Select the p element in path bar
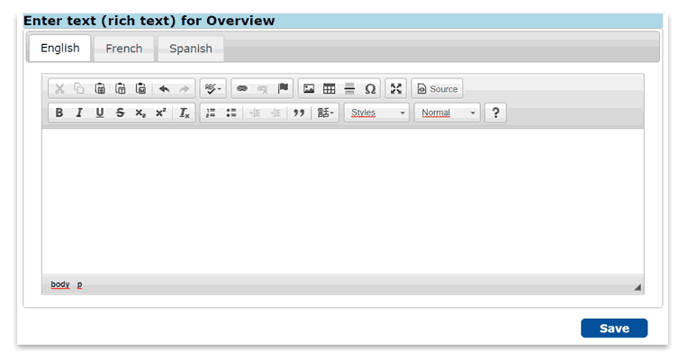Viewport: 688px width, 360px height. [79, 284]
